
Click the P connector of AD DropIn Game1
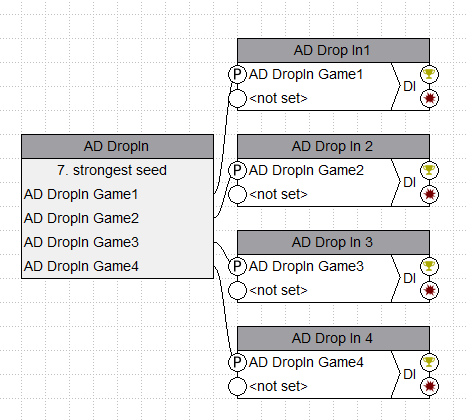(x=237, y=74)
